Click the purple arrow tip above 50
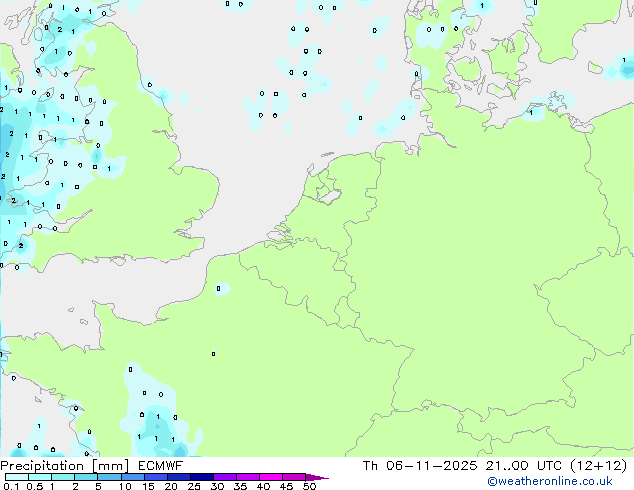Image resolution: width=634 pixels, height=490 pixels. (x=317, y=477)
